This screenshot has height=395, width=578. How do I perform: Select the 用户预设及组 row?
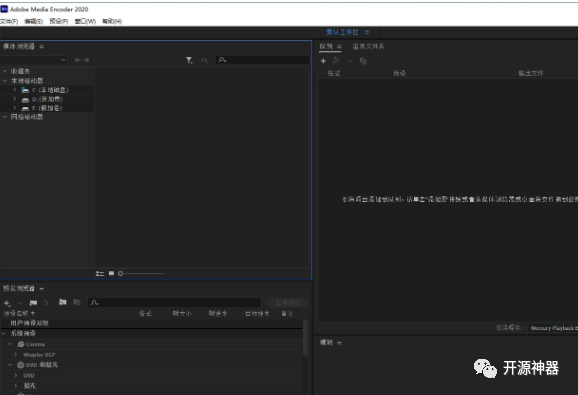tap(151, 323)
